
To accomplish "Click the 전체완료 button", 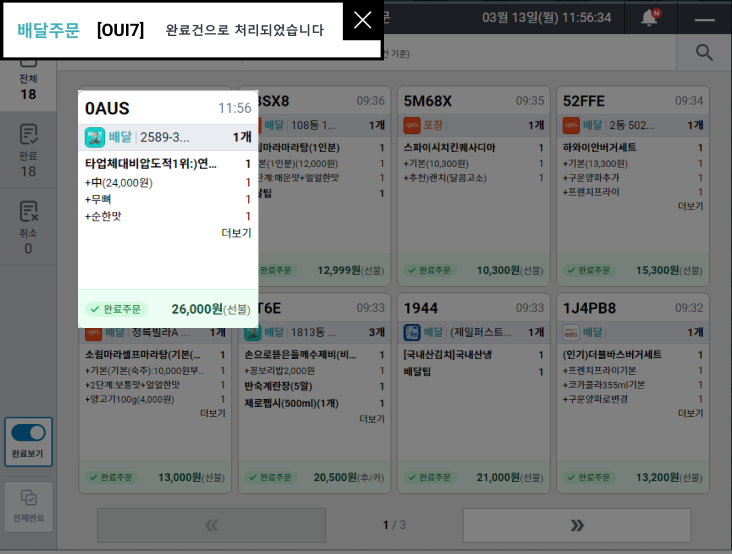I will (28, 507).
